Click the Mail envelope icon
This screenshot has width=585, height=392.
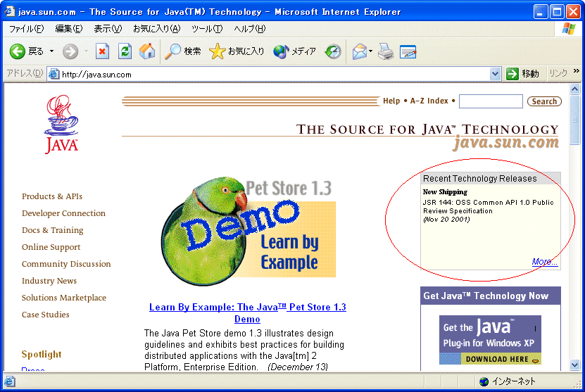359,51
